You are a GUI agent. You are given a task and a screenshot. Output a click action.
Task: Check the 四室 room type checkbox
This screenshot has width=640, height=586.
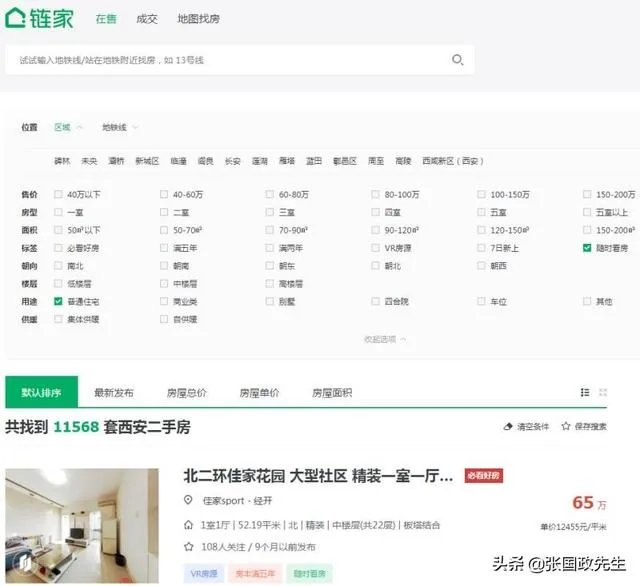(x=376, y=212)
